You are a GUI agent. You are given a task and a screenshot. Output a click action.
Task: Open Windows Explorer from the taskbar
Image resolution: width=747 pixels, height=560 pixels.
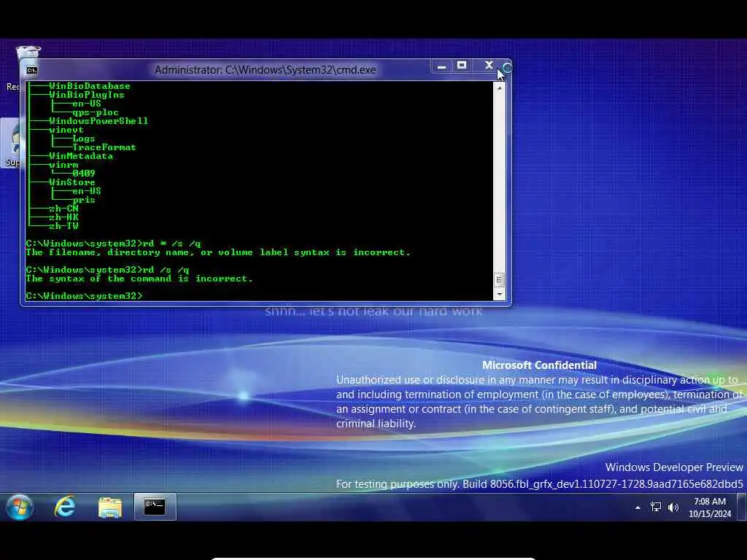point(110,507)
